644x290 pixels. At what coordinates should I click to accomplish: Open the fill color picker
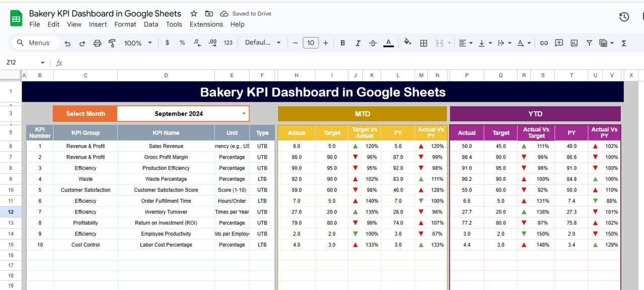point(408,43)
